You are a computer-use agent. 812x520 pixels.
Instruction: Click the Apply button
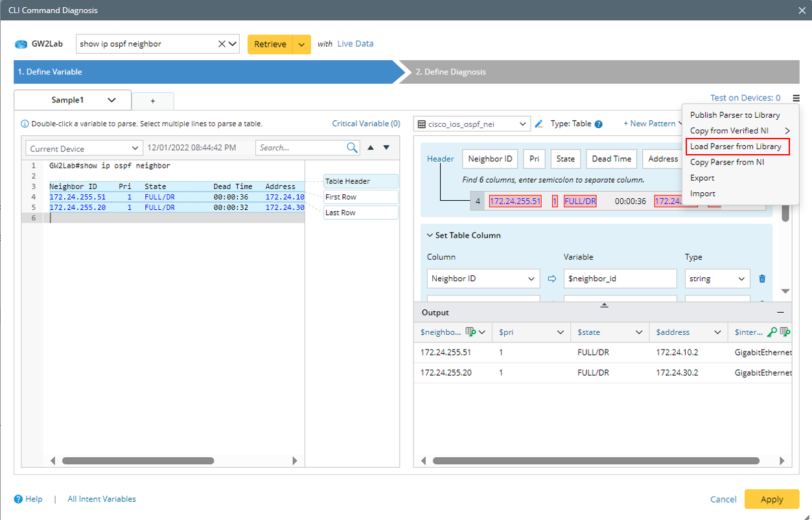tap(771, 499)
